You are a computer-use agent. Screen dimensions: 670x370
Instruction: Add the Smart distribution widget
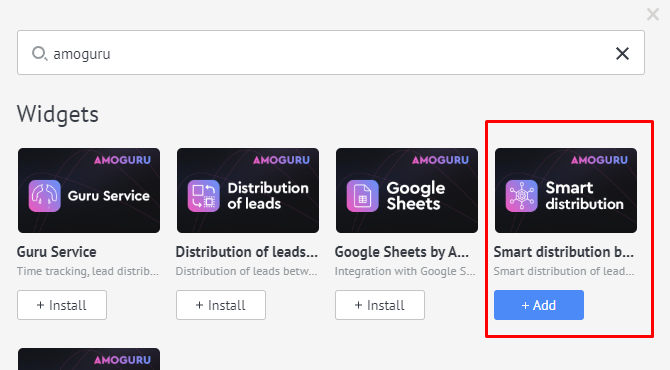click(539, 305)
